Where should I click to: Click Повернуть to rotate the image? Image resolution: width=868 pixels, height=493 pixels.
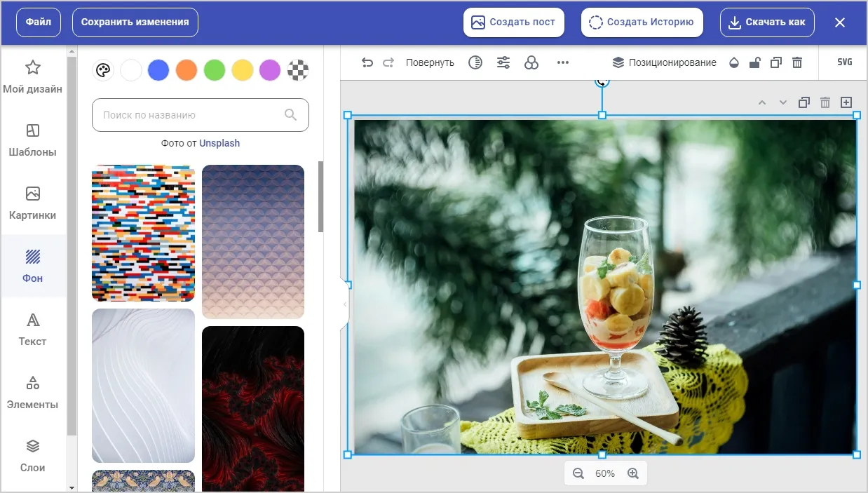click(430, 62)
